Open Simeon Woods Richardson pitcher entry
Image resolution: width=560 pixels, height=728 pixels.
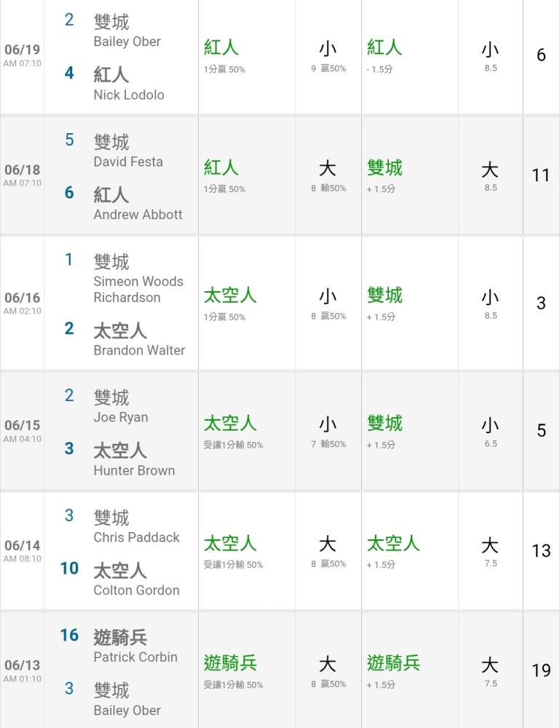point(138,289)
